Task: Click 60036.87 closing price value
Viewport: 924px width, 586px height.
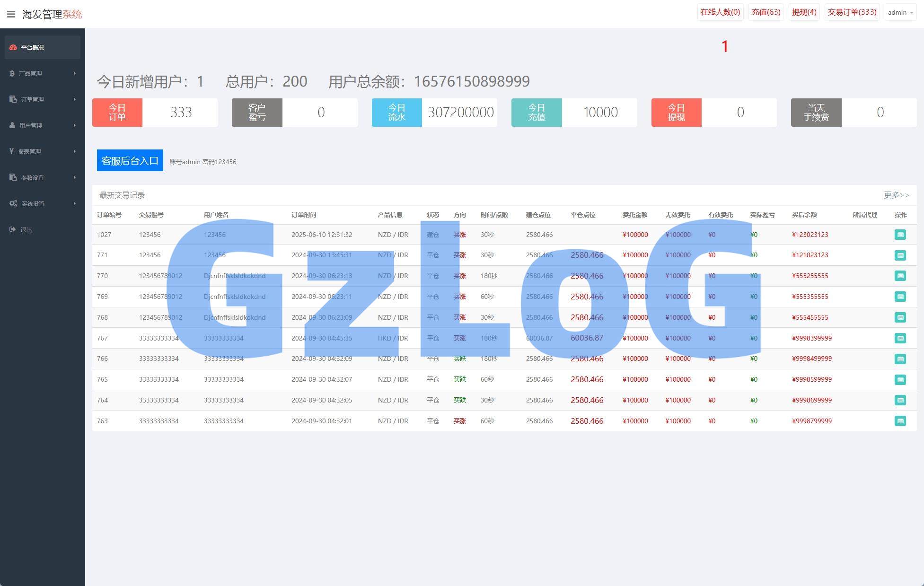Action: pos(587,338)
